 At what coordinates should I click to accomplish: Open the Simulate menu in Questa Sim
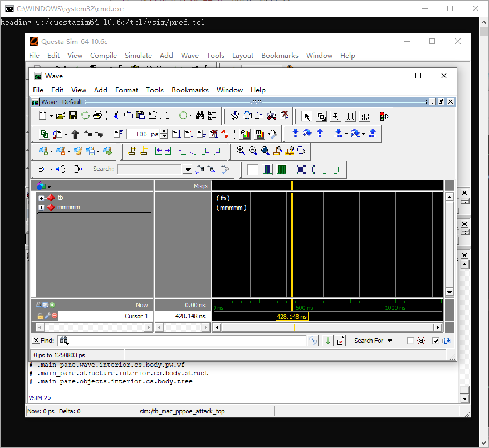(x=138, y=56)
